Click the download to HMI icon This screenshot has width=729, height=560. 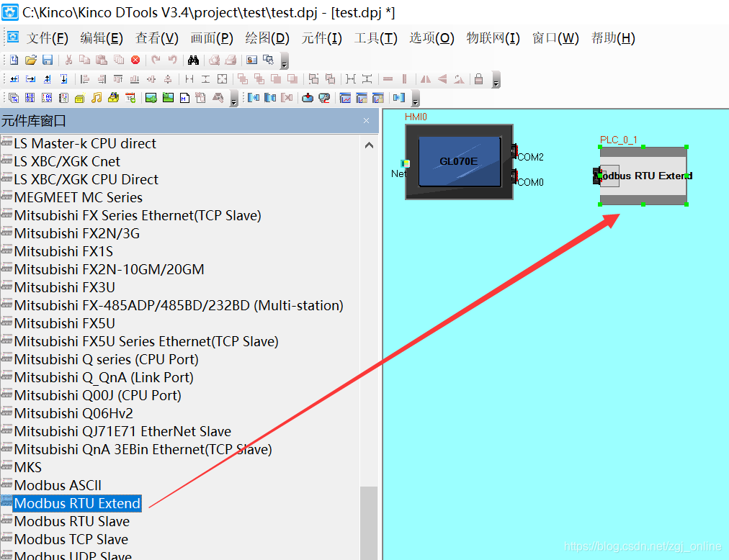point(308,98)
